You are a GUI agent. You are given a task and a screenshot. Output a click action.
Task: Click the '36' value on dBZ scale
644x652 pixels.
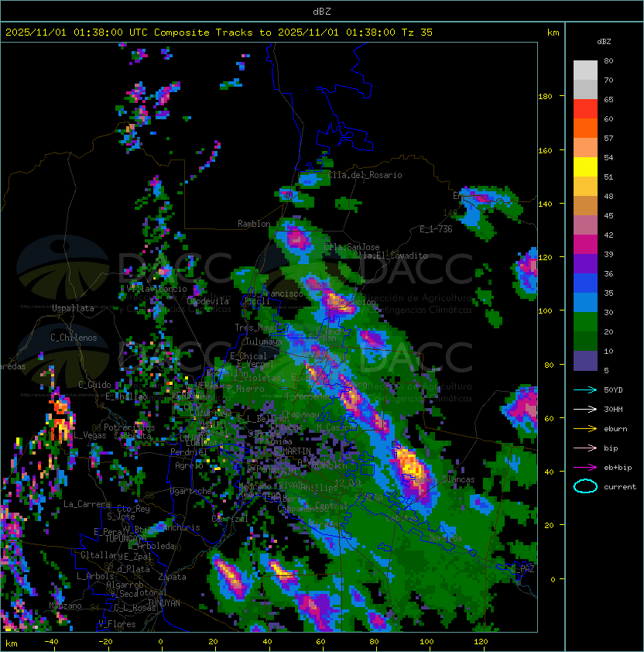click(608, 273)
